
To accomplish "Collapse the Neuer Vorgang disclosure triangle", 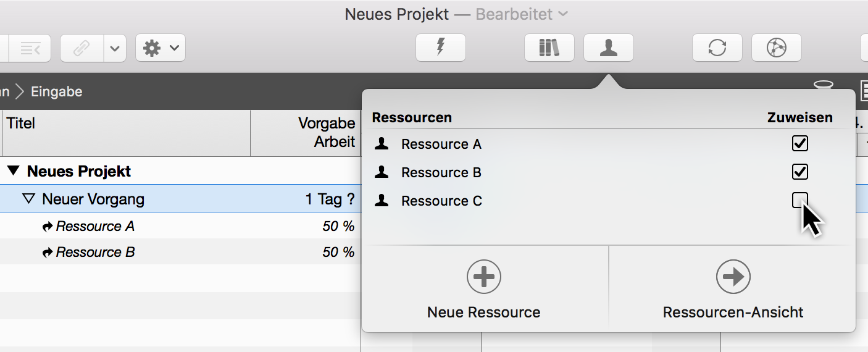I will [x=29, y=199].
